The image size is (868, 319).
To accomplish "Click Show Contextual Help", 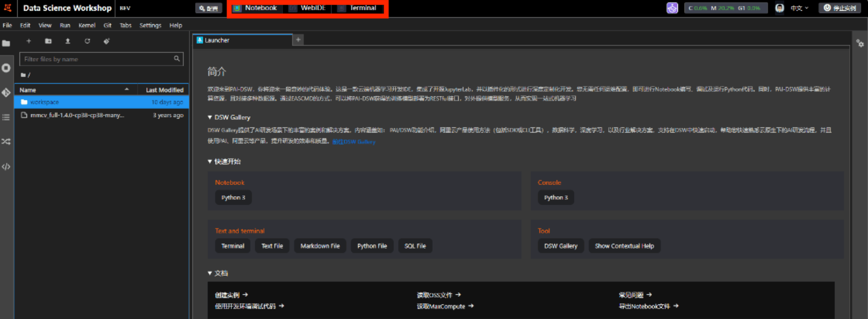I will click(x=625, y=246).
